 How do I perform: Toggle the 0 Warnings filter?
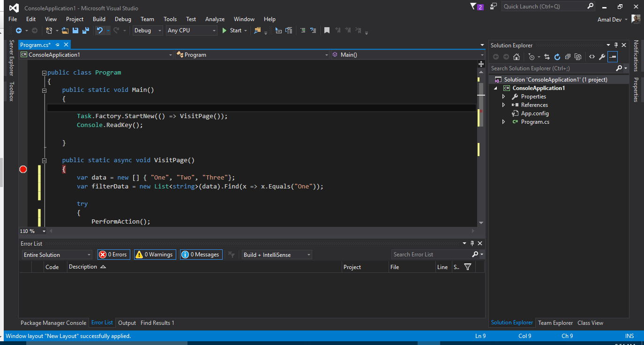[x=155, y=255]
